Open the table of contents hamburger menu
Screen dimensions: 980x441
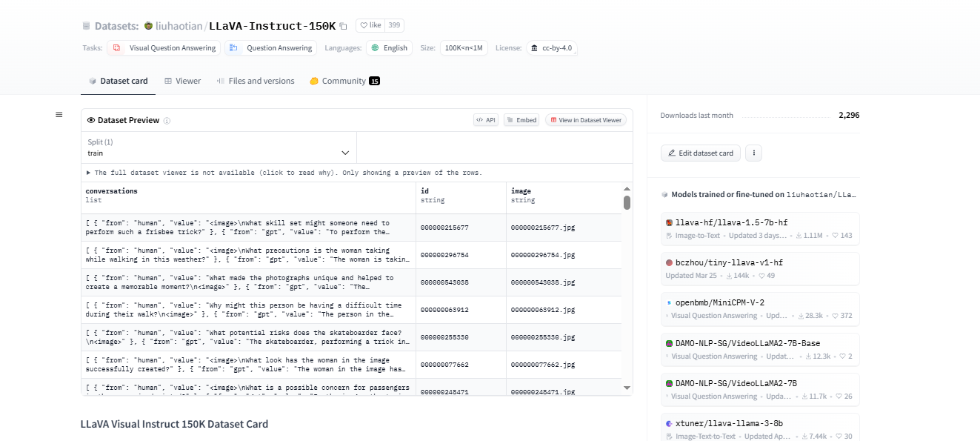click(x=59, y=115)
